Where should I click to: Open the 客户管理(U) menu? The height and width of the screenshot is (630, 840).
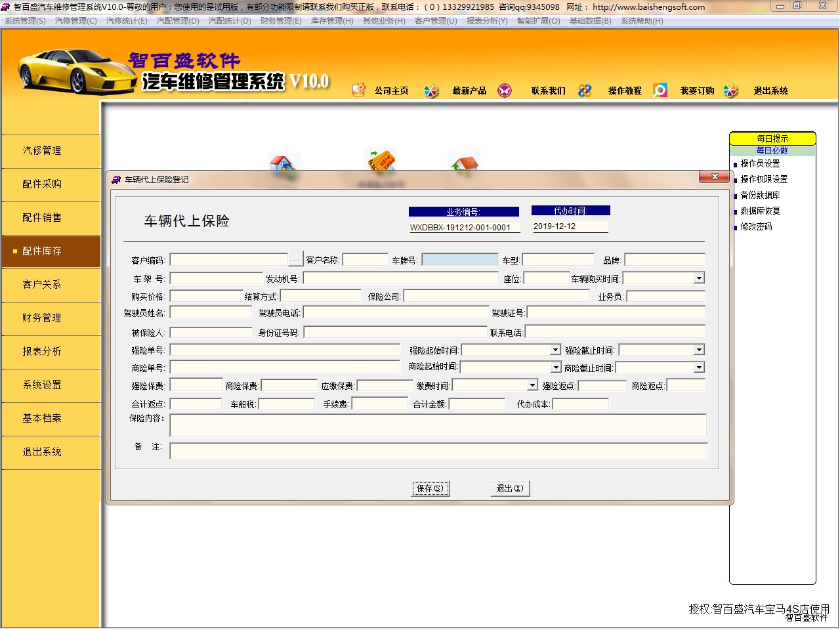436,21
